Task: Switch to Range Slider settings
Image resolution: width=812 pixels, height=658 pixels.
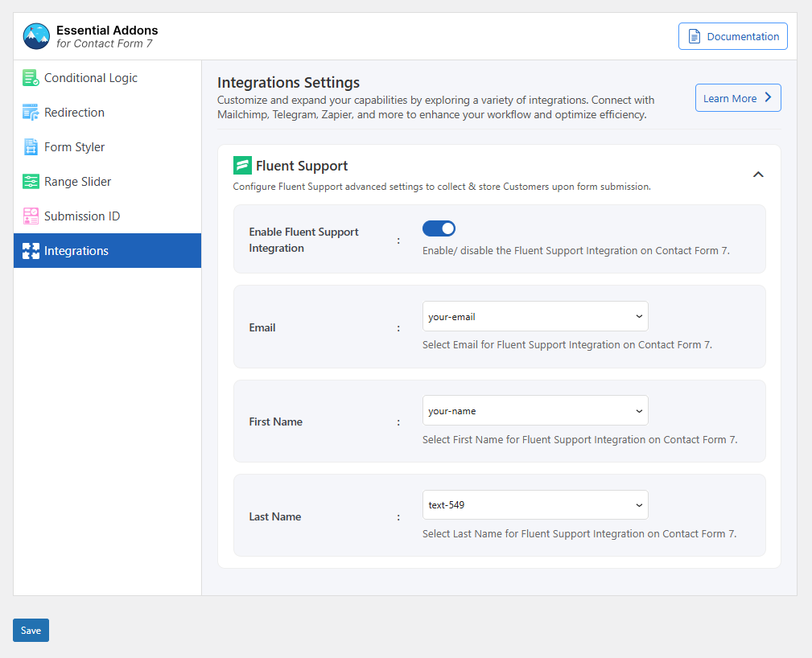Action: coord(107,182)
